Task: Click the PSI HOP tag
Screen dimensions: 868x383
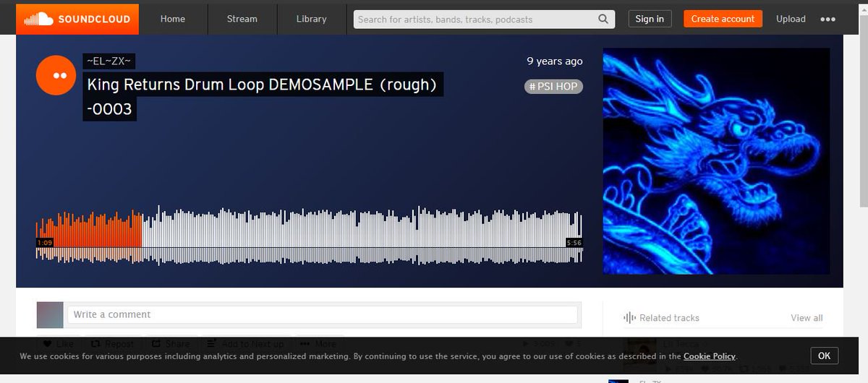Action: coord(553,87)
